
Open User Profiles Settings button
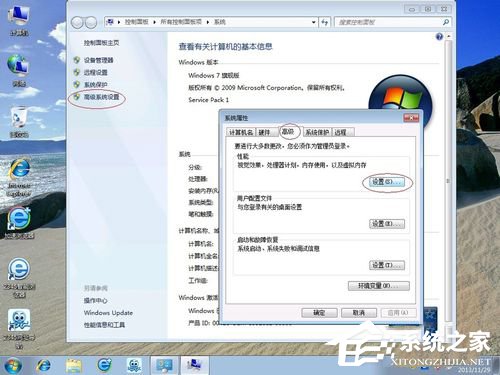click(387, 224)
